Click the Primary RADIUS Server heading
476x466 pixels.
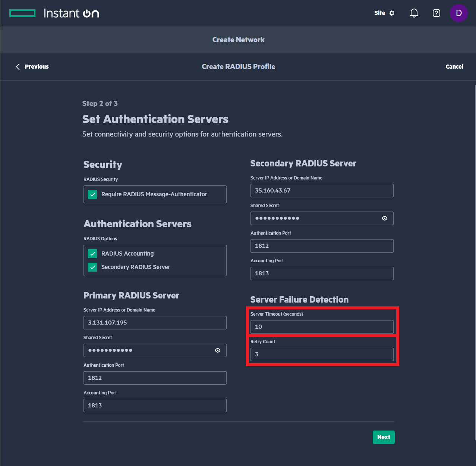[131, 295]
